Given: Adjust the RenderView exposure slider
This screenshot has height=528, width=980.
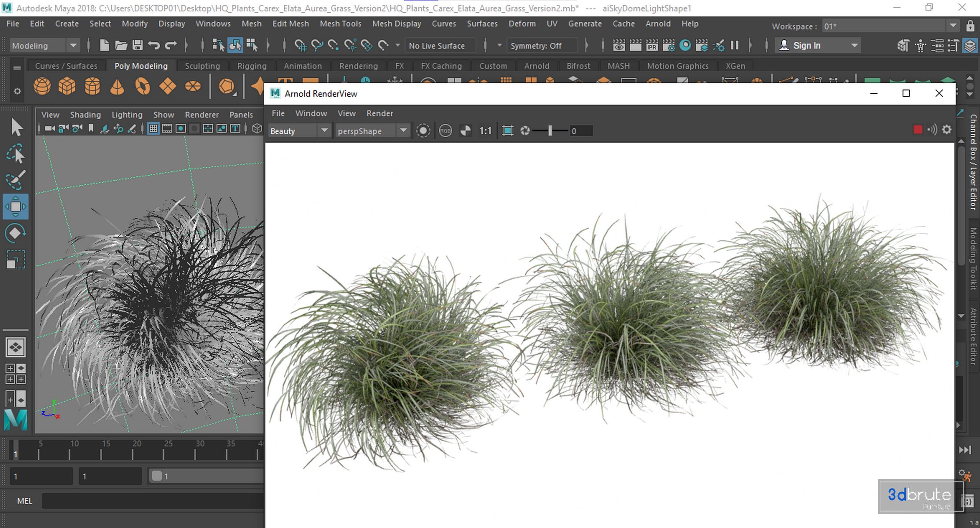Looking at the screenshot, I should (x=550, y=131).
